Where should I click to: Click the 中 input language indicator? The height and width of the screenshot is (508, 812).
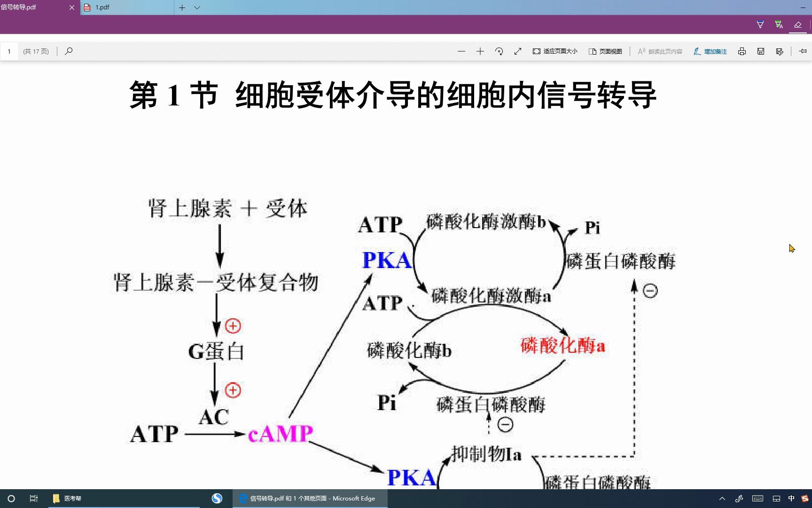coord(791,499)
